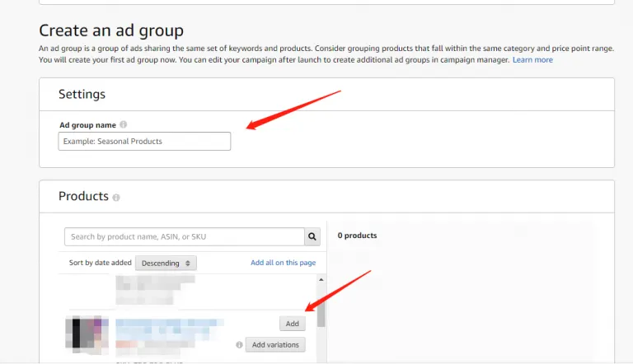633x364 pixels.
Task: Click the Products section heading
Action: coord(83,197)
